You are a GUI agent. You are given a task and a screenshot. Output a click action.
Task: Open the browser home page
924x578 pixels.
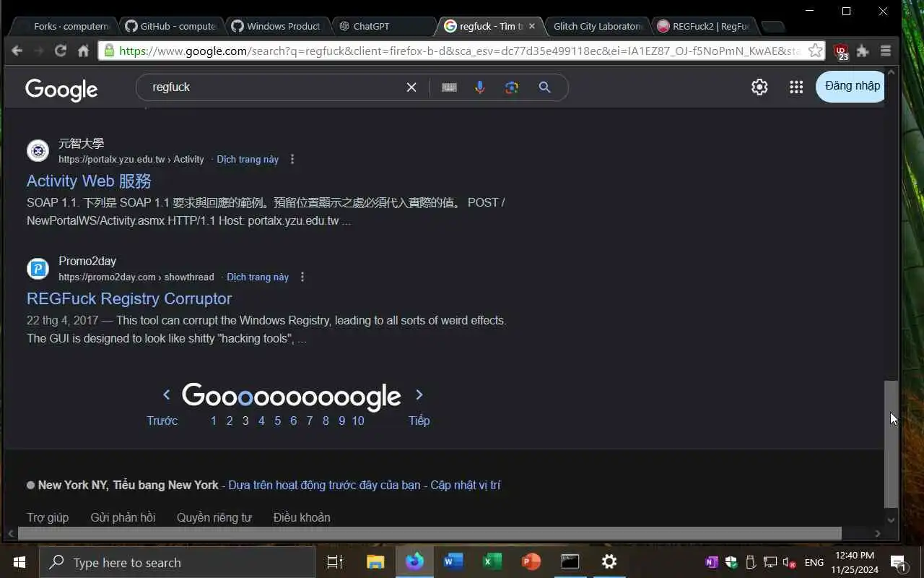tap(83, 51)
